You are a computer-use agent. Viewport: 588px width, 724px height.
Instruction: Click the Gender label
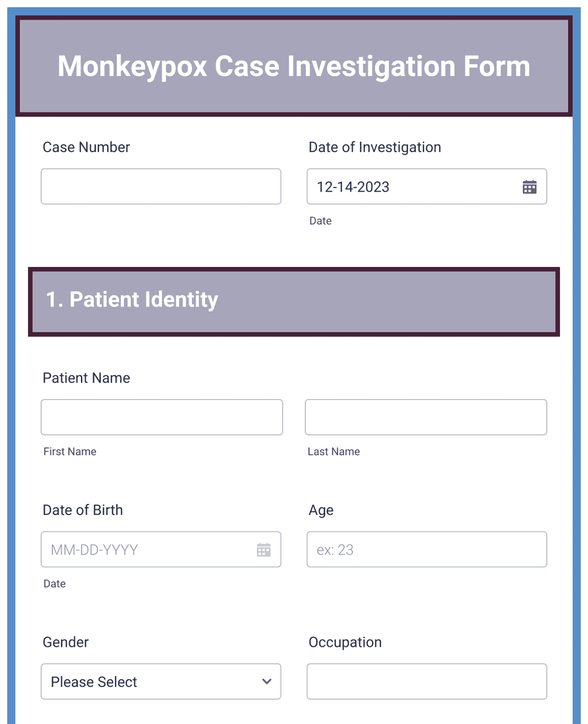point(65,642)
